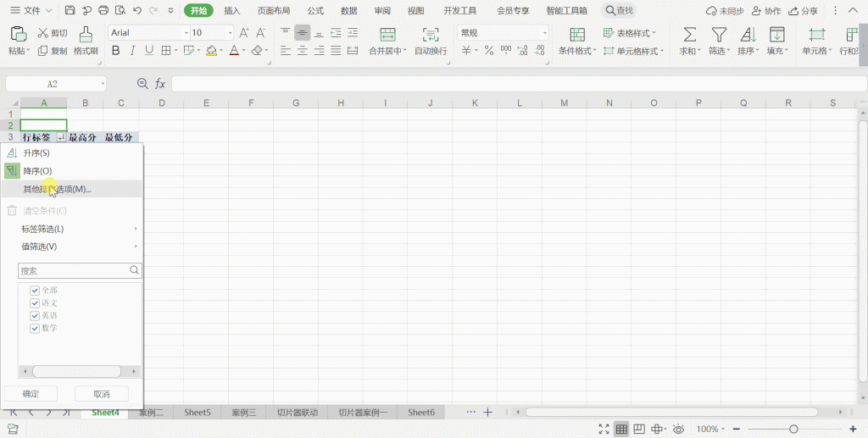The width and height of the screenshot is (868, 438).
Task: Uncheck the 英语 checkbox
Action: (35, 316)
